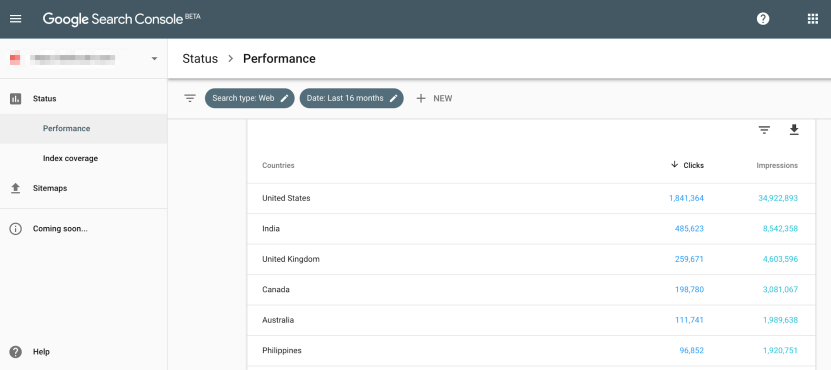Select United States row

(x=531, y=198)
